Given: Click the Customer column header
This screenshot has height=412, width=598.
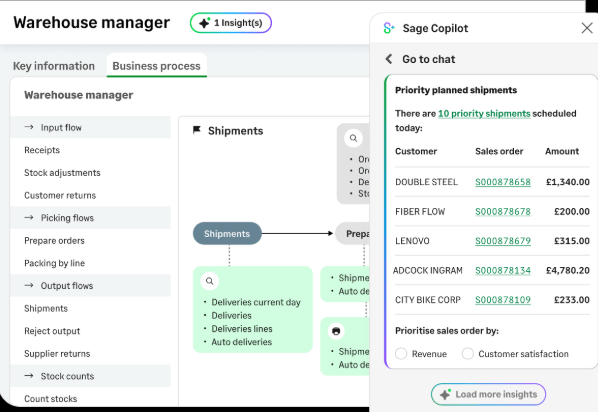Looking at the screenshot, I should pyautogui.click(x=416, y=151).
